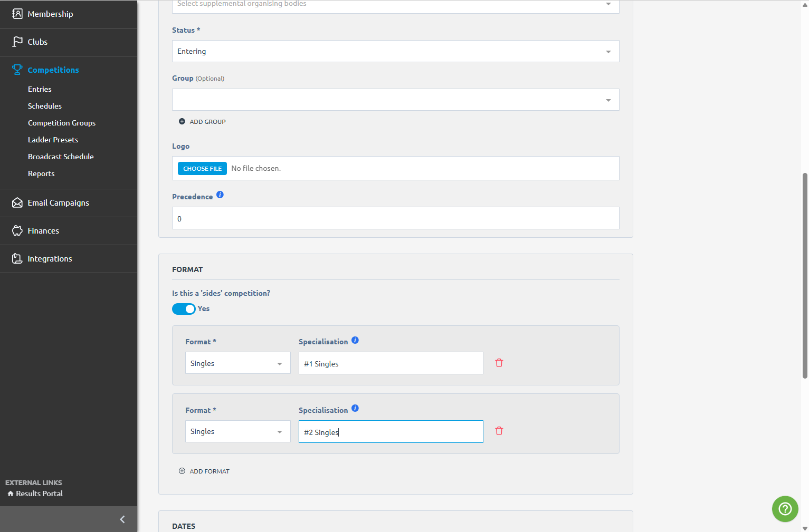Viewport: 809px width, 532px height.
Task: Click info icon beside first Specialisation label
Action: pyautogui.click(x=355, y=340)
